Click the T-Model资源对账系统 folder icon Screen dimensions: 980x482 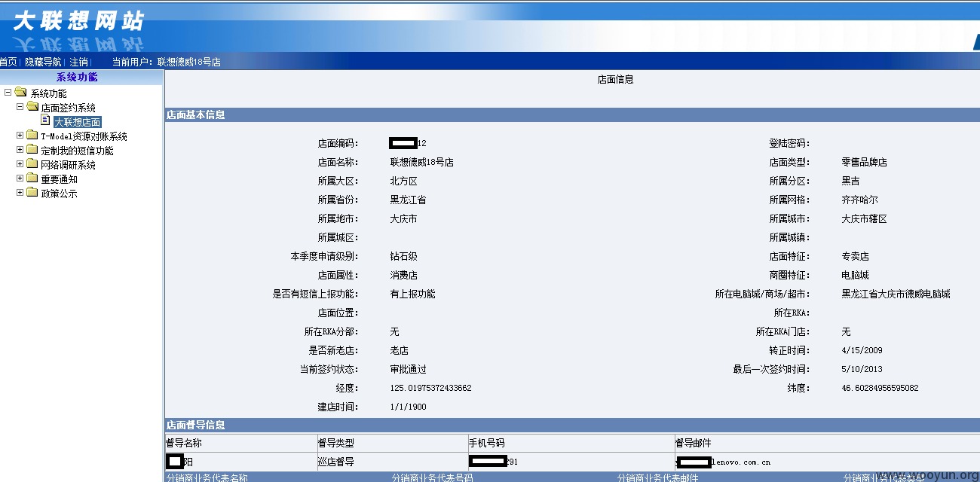(x=32, y=136)
